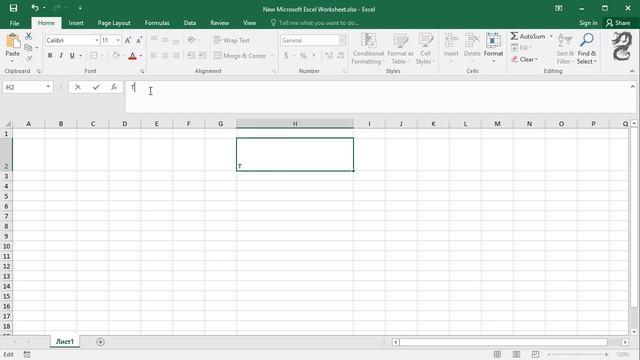Toggle Wrap Text

pyautogui.click(x=231, y=40)
